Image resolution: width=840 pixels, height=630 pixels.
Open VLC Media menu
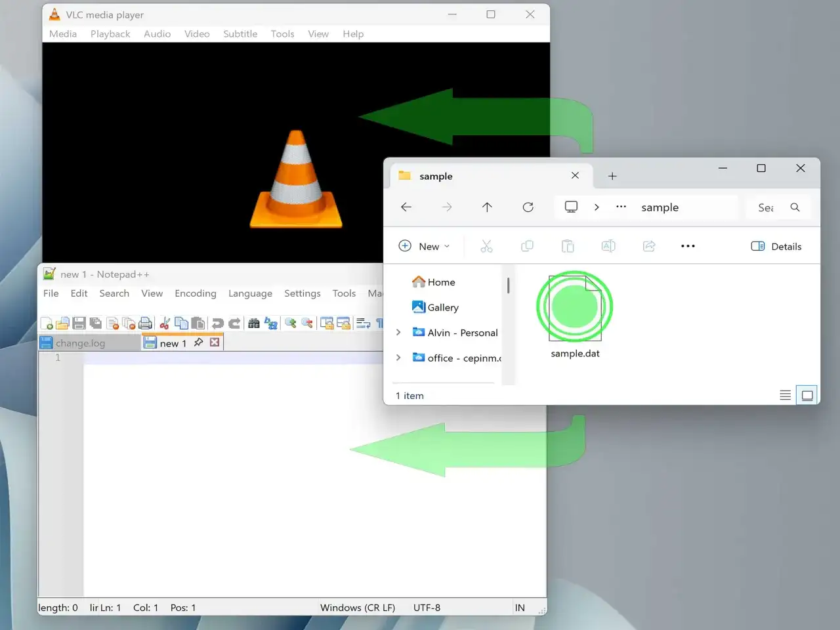pyautogui.click(x=63, y=33)
